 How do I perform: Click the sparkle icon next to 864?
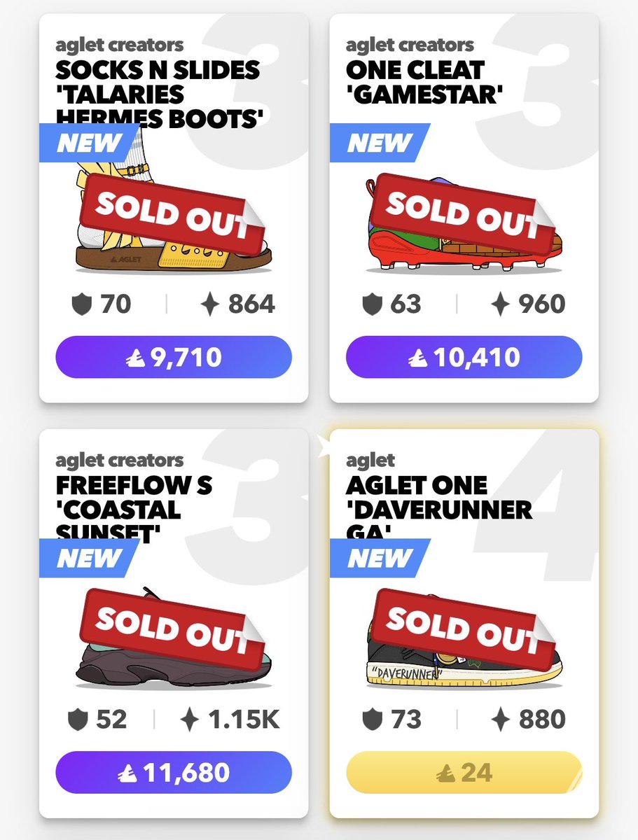pos(210,304)
